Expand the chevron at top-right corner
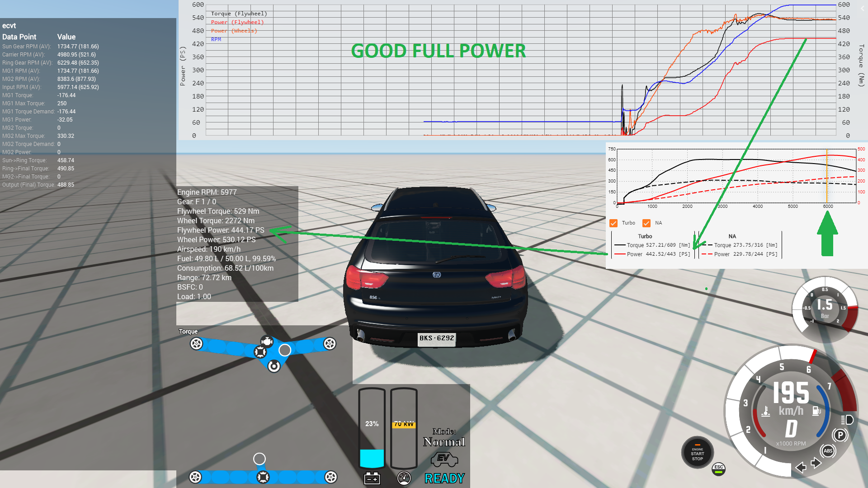 [x=862, y=8]
